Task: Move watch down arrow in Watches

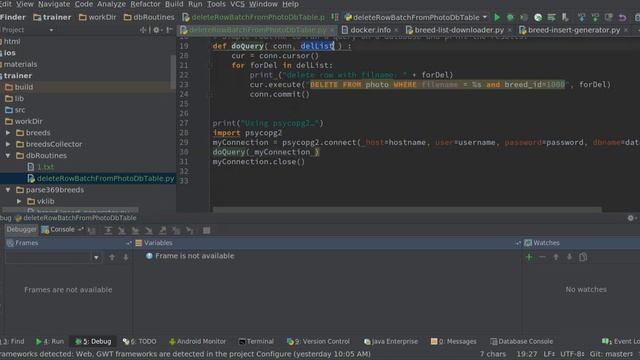Action: (569, 257)
